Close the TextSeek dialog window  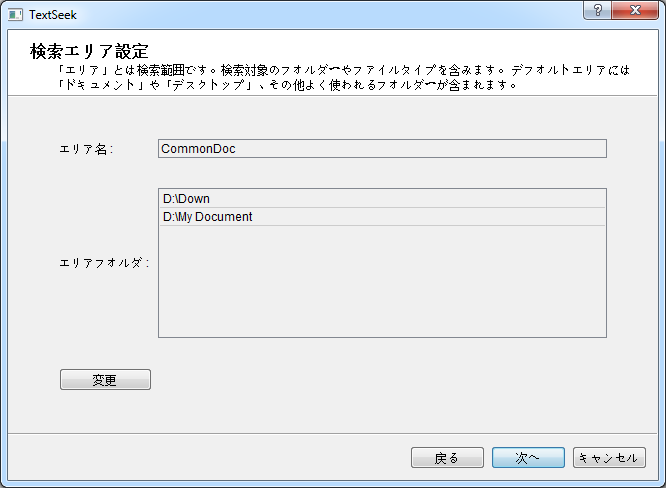[x=634, y=10]
